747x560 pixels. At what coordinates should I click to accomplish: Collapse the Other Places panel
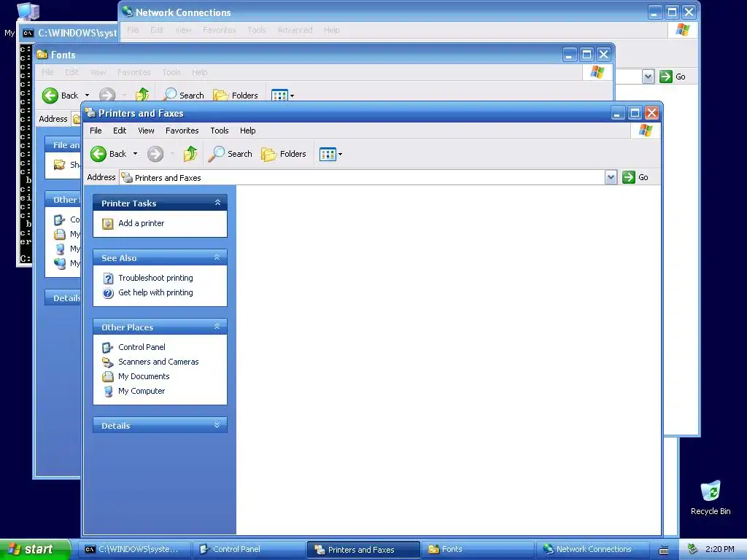217,327
